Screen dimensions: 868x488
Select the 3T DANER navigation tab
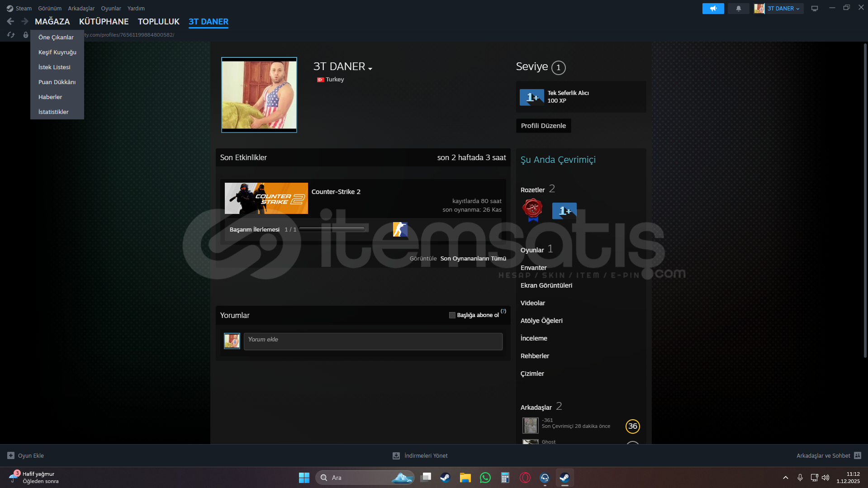[x=208, y=21]
